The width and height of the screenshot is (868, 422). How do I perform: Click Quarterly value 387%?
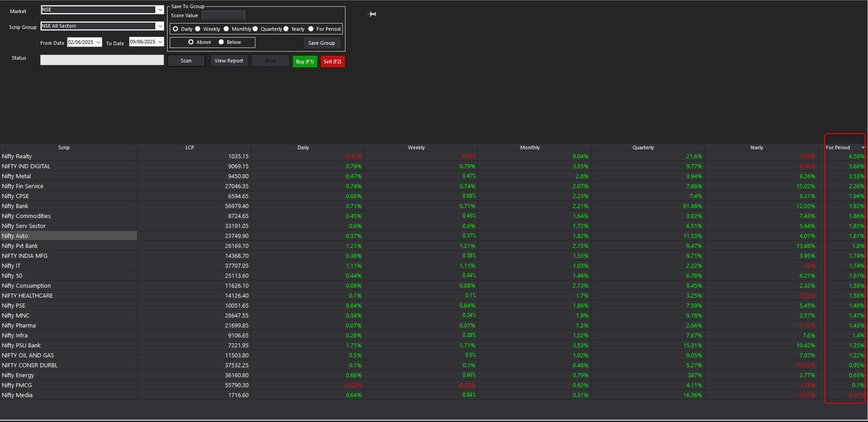pyautogui.click(x=694, y=375)
